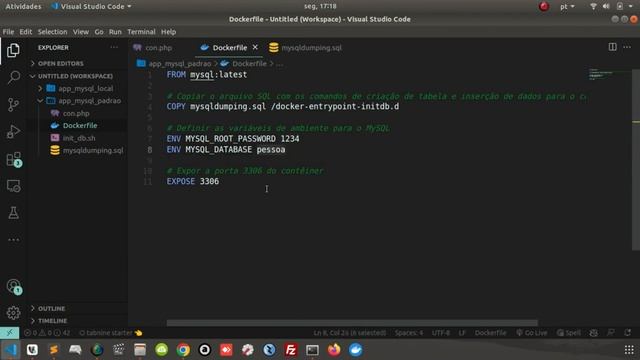Click app_mysql_padrao in the breadcrumb
This screenshot has height=360, width=640.
[180, 64]
